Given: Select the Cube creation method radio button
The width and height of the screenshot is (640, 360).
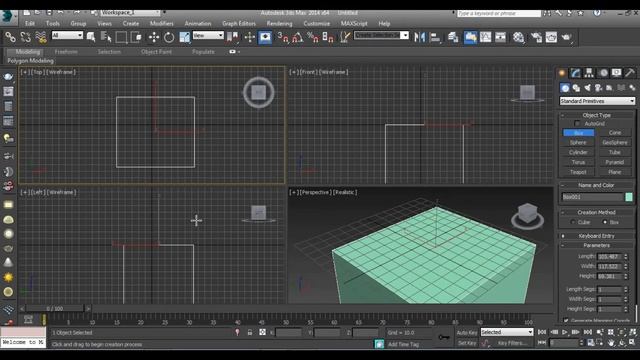Looking at the screenshot, I should [x=573, y=222].
